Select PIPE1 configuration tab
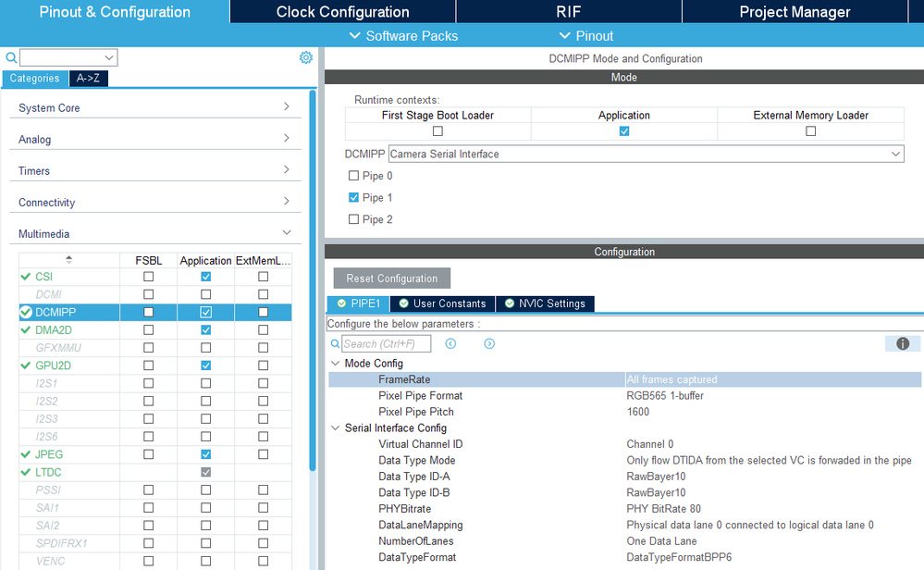The image size is (924, 570). pos(358,304)
